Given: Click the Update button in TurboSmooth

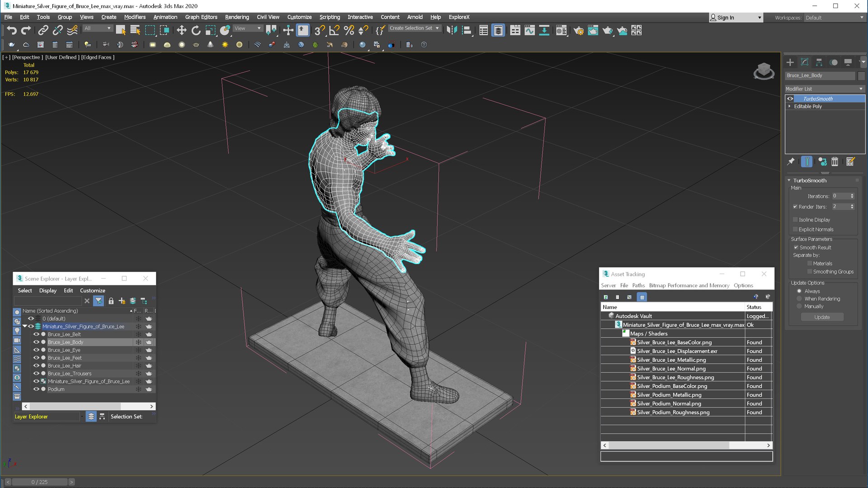Looking at the screenshot, I should coord(822,317).
